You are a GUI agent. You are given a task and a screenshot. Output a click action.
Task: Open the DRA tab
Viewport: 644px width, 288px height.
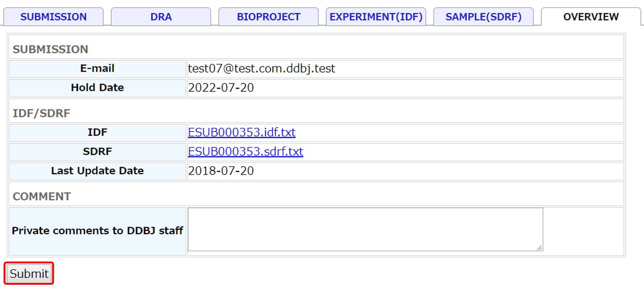161,17
